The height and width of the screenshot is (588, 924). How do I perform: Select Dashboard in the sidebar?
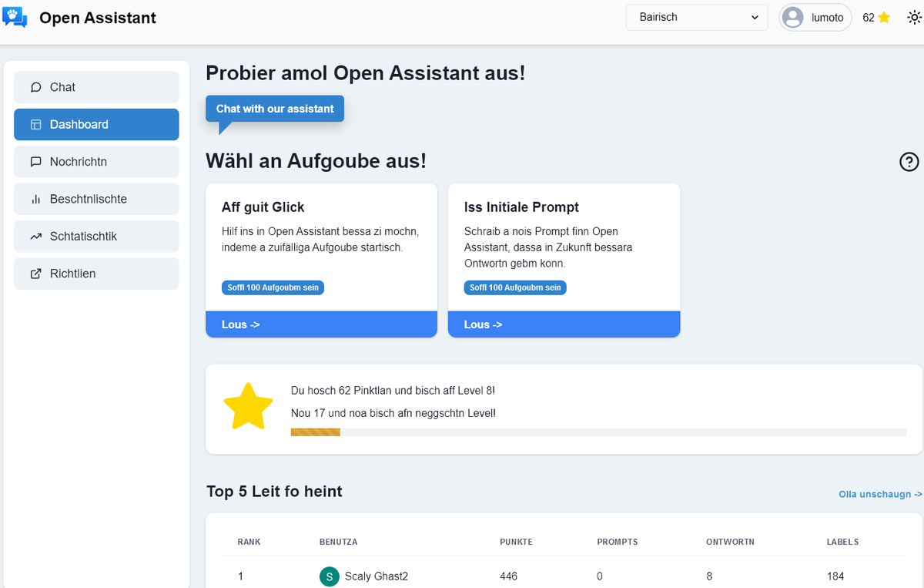tap(96, 124)
